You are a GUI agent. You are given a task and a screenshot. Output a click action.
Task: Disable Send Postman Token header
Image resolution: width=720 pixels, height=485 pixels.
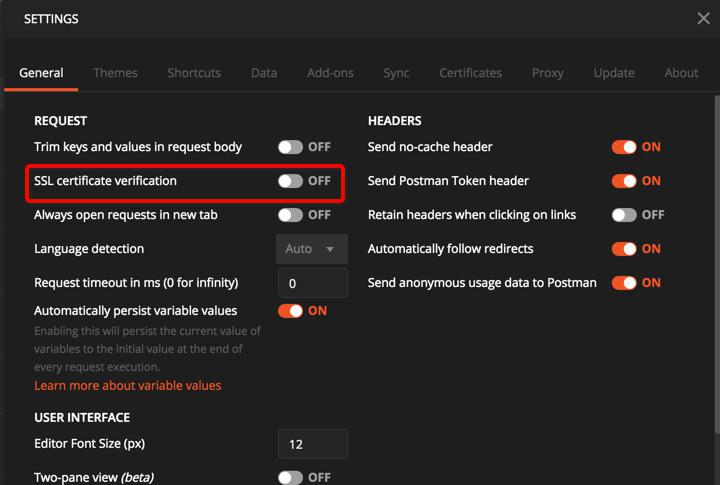click(624, 181)
